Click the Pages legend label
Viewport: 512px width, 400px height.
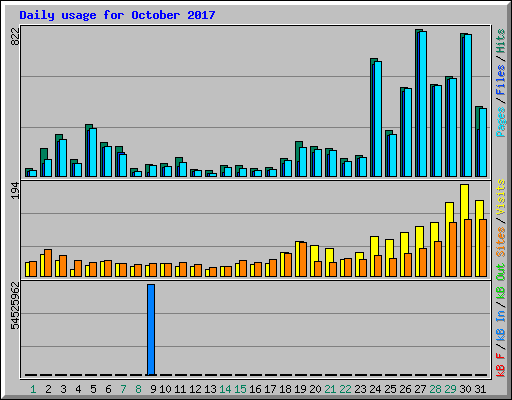(500, 122)
